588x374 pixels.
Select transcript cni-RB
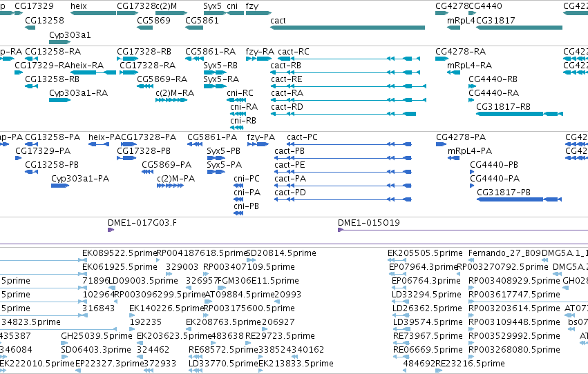tap(243, 121)
